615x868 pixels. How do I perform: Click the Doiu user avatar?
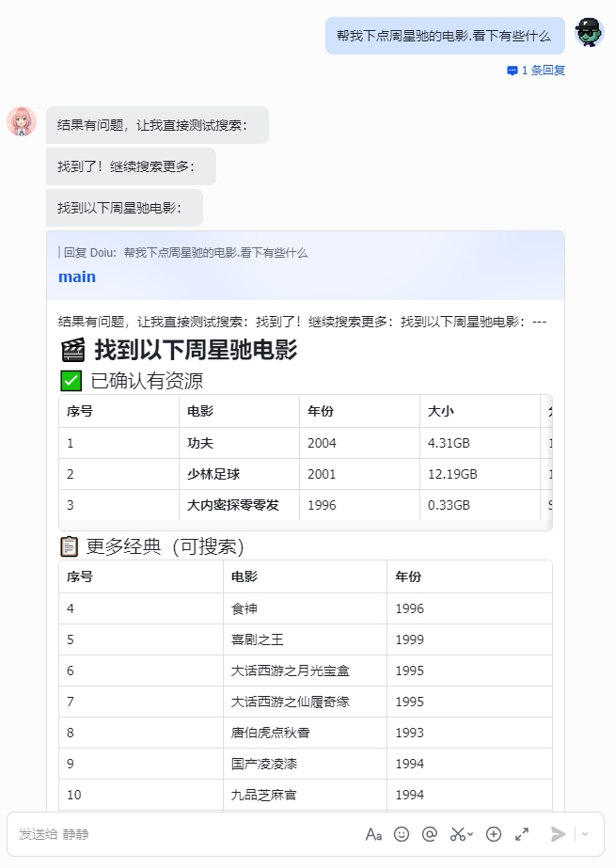point(589,32)
